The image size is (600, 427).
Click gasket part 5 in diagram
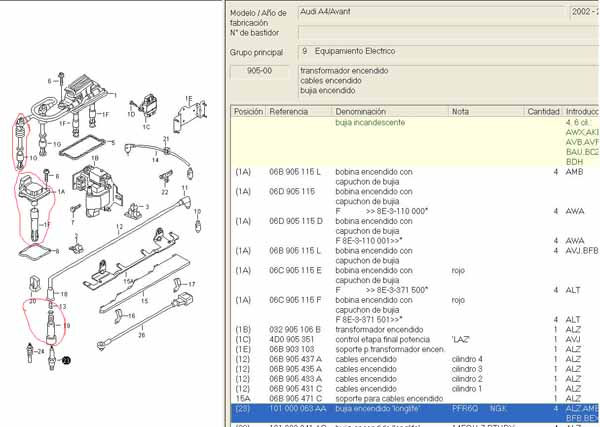click(82, 147)
